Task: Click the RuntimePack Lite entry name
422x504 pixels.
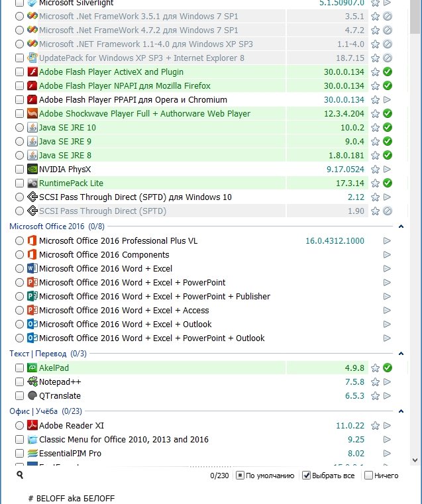Action: point(71,183)
